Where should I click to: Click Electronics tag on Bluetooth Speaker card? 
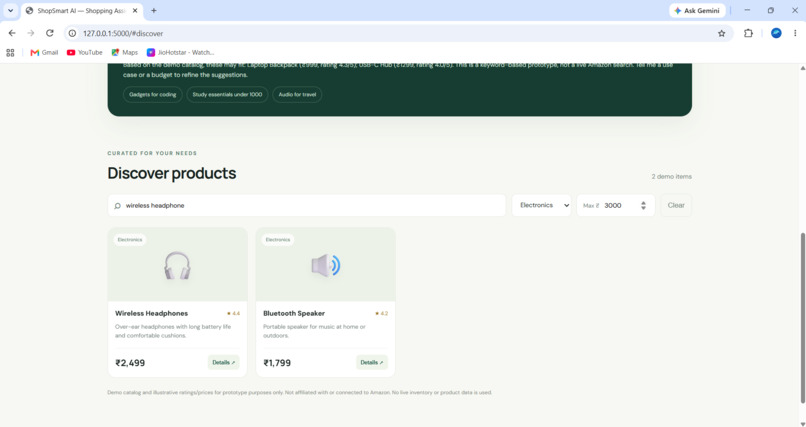click(278, 239)
